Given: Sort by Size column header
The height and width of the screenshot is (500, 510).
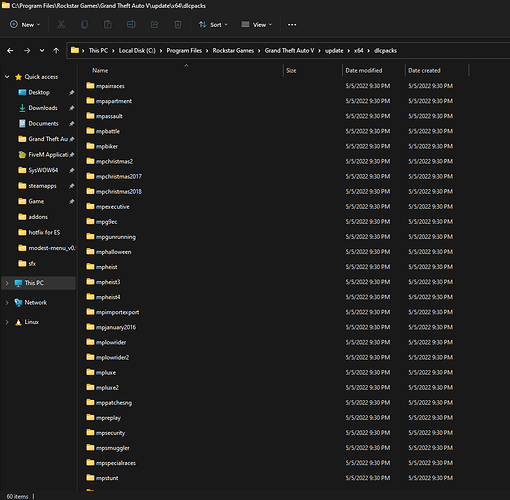Looking at the screenshot, I should [x=291, y=71].
